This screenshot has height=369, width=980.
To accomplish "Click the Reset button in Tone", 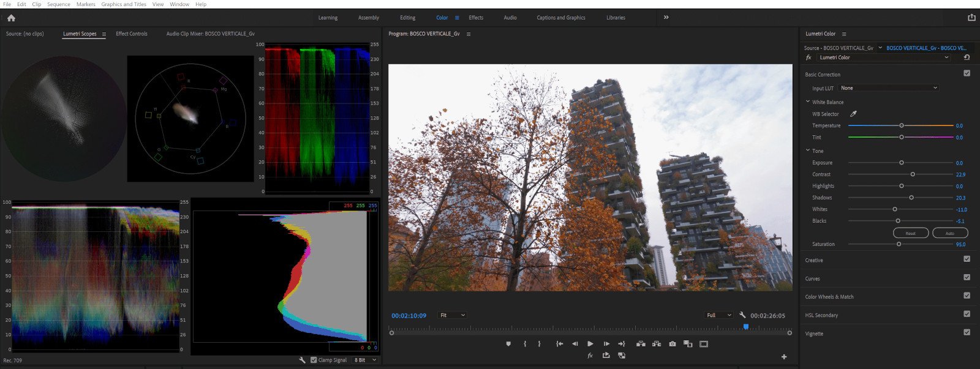I will pyautogui.click(x=911, y=233).
